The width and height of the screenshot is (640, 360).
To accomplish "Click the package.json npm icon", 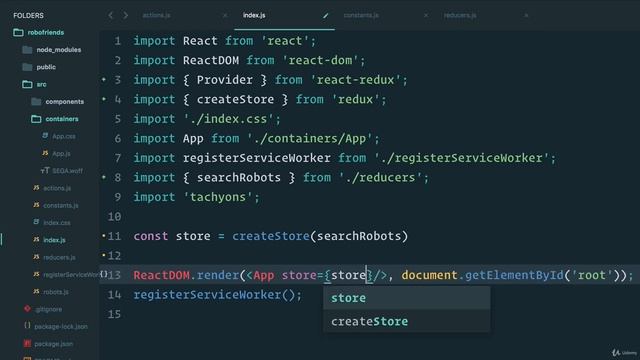I will [x=27, y=344].
